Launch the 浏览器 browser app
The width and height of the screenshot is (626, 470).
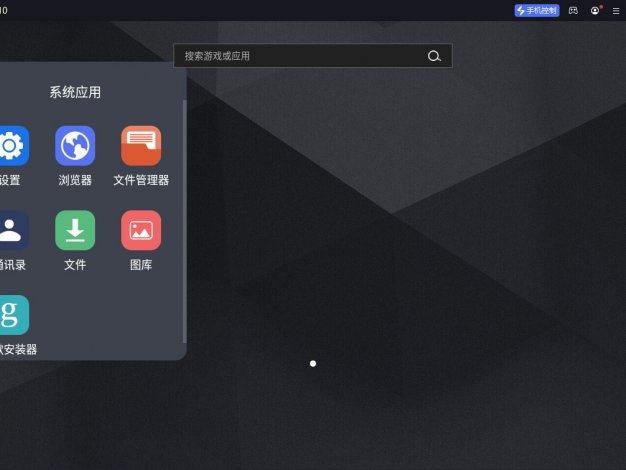coord(75,146)
